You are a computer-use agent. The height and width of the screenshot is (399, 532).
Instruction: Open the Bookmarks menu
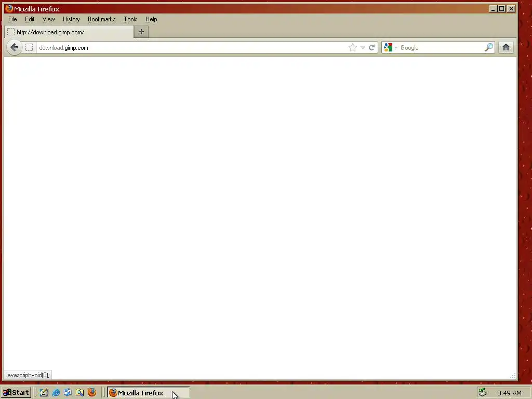click(x=101, y=19)
